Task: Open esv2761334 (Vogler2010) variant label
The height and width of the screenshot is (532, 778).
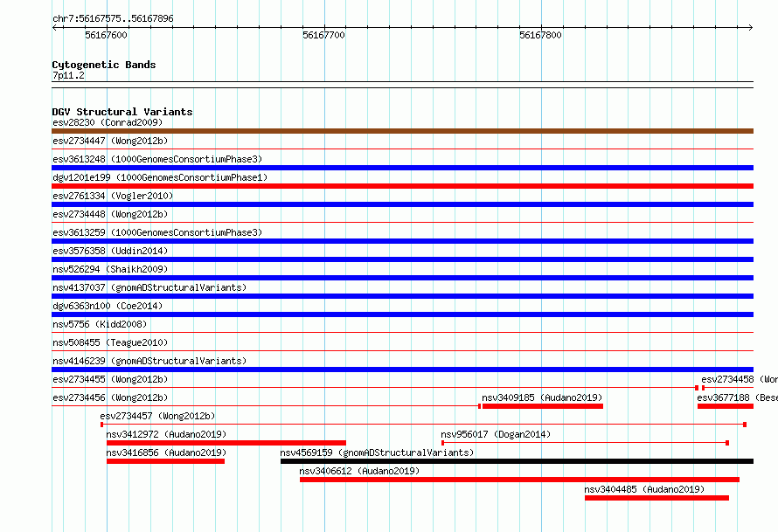Action: click(113, 196)
